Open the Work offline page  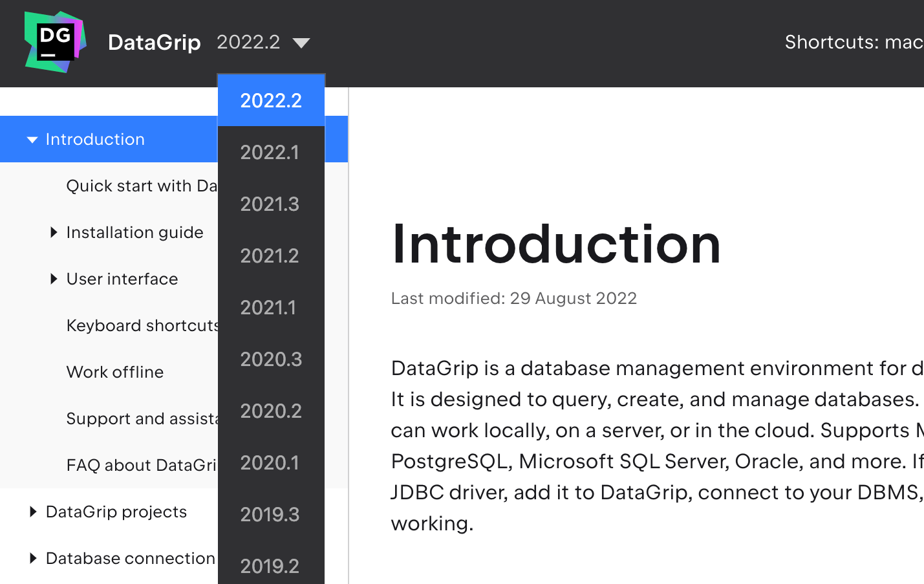click(x=115, y=373)
